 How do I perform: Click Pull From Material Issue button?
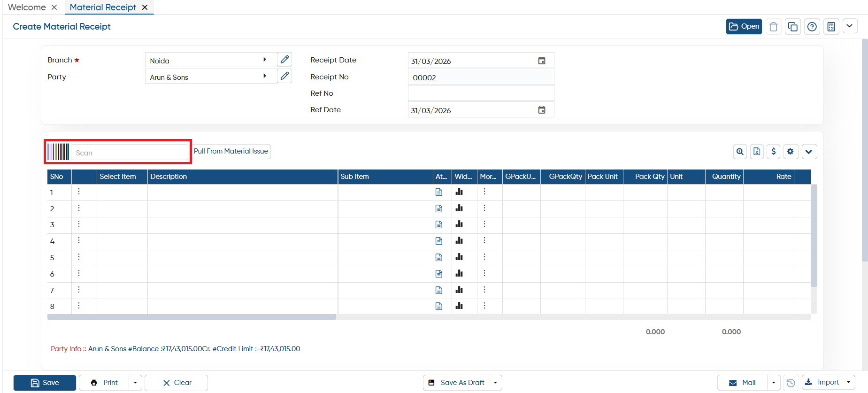(x=231, y=151)
